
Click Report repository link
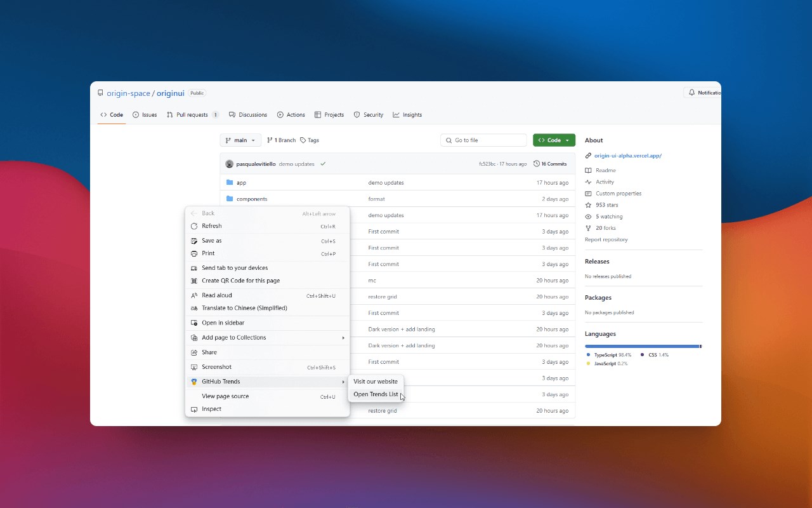point(606,239)
